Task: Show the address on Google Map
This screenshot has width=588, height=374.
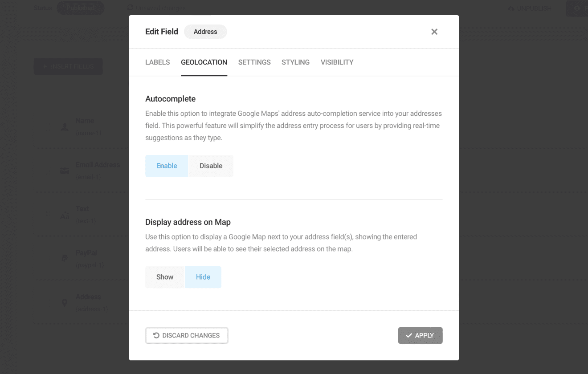Action: (x=164, y=276)
